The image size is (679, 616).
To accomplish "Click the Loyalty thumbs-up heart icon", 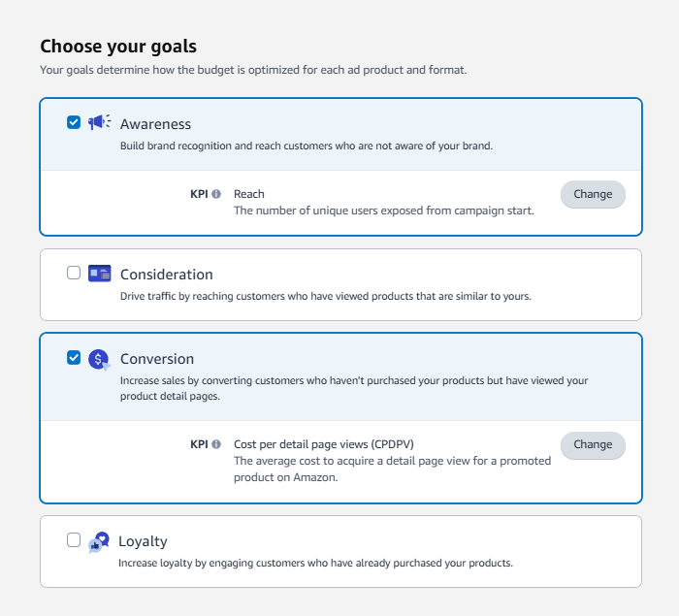I will coord(99,541).
